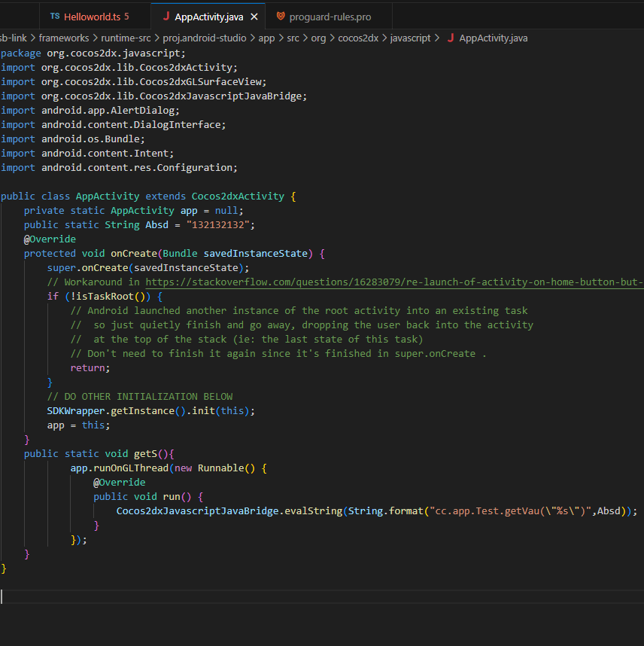The width and height of the screenshot is (644, 646).
Task: Expand the proj.android-studio breadcrumb
Action: pos(203,38)
